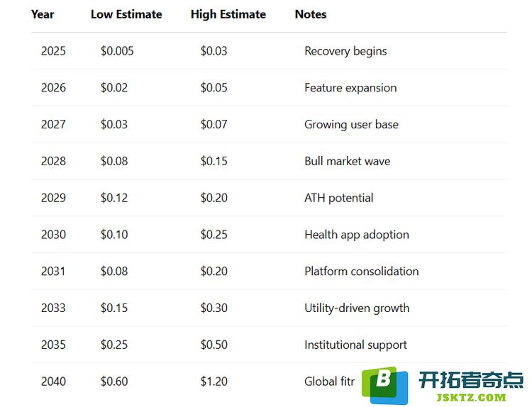Image resolution: width=532 pixels, height=407 pixels.
Task: Click the $0.005 low estimate value
Action: (x=117, y=51)
